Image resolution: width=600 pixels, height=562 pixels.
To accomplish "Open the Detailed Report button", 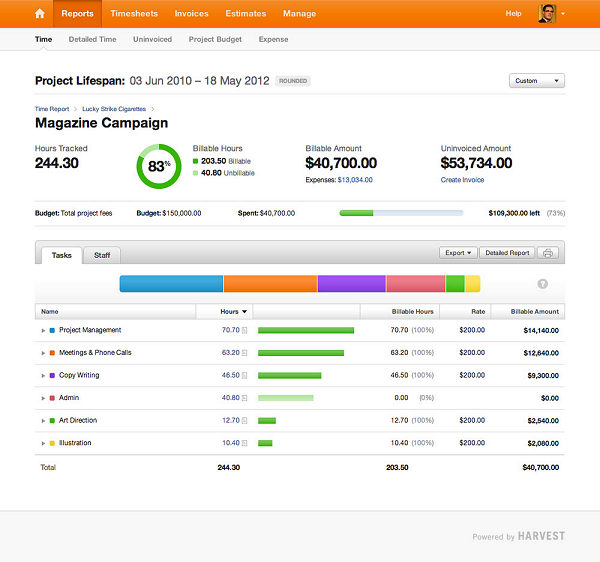I will coord(507,253).
